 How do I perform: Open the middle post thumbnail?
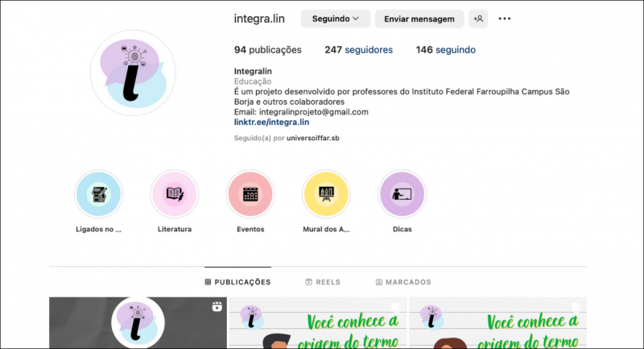[x=318, y=323]
